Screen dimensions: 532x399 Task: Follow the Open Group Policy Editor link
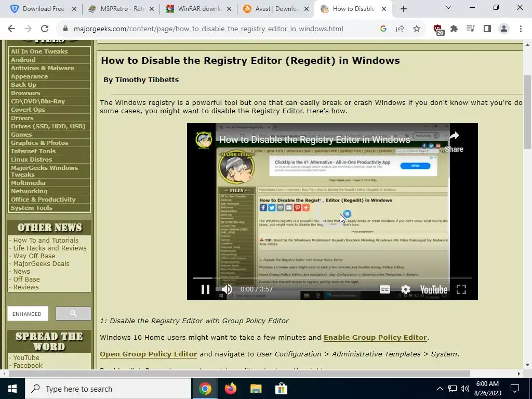tap(148, 354)
